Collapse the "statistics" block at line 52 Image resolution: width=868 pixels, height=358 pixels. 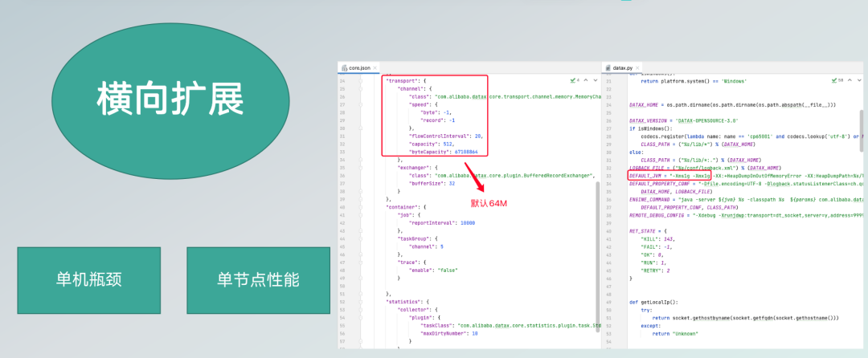click(x=361, y=302)
